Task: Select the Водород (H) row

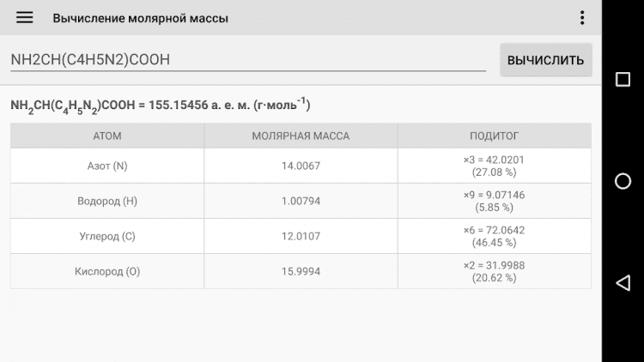Action: tap(107, 201)
